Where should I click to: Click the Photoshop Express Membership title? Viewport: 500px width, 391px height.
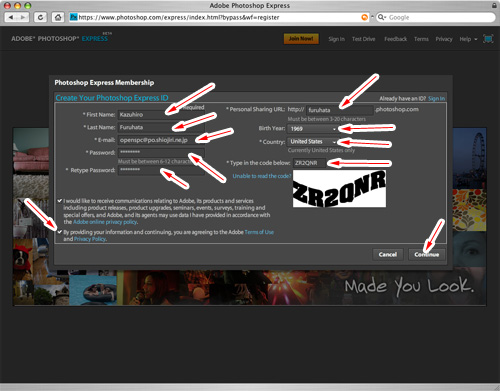104,83
